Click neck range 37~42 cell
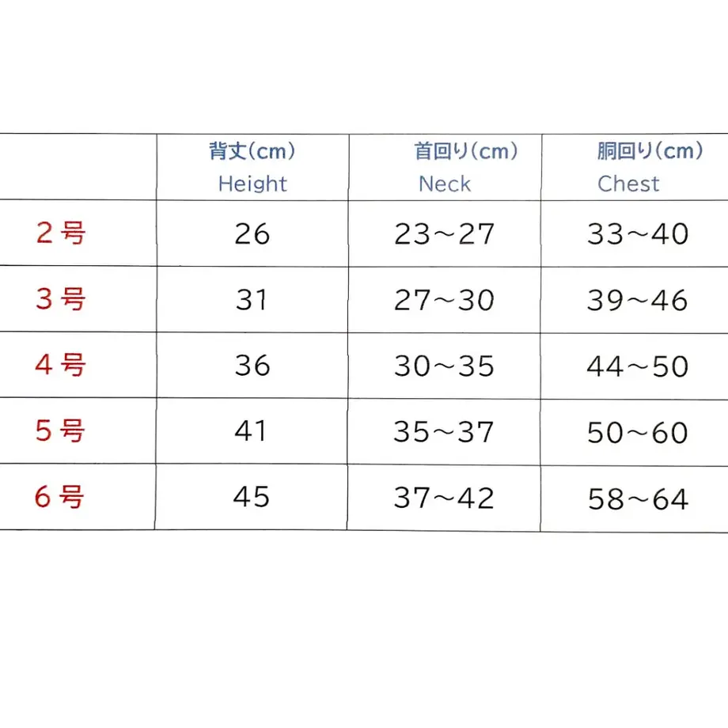Screen dimensions: 728x728 (444, 498)
